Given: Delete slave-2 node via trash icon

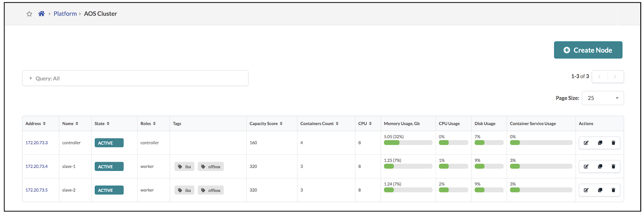Looking at the screenshot, I should point(613,190).
